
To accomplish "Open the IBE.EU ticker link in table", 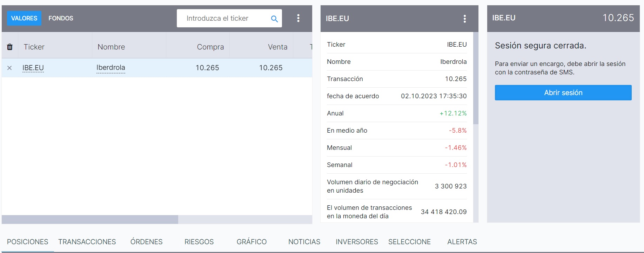I will click(x=33, y=68).
